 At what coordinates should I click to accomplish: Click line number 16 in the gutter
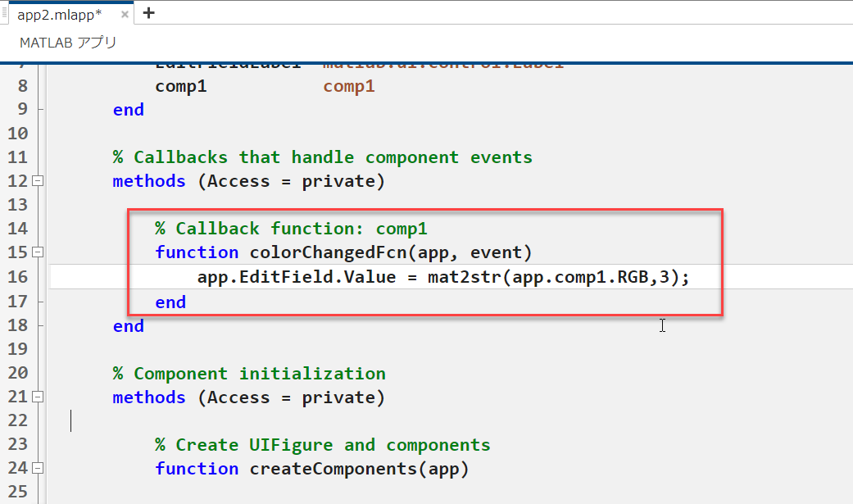(17, 277)
